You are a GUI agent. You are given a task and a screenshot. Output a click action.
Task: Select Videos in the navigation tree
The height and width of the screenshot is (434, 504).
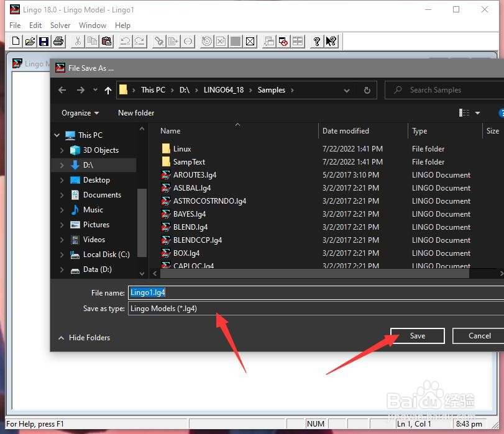coord(94,240)
